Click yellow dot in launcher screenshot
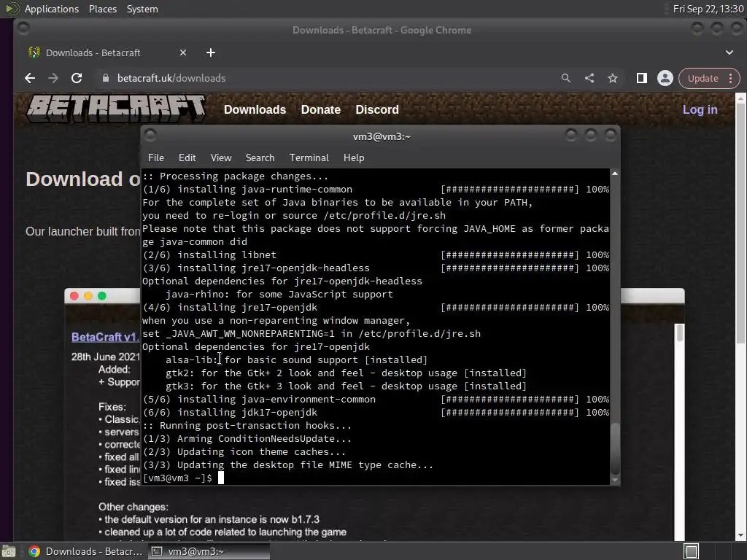 (88, 296)
